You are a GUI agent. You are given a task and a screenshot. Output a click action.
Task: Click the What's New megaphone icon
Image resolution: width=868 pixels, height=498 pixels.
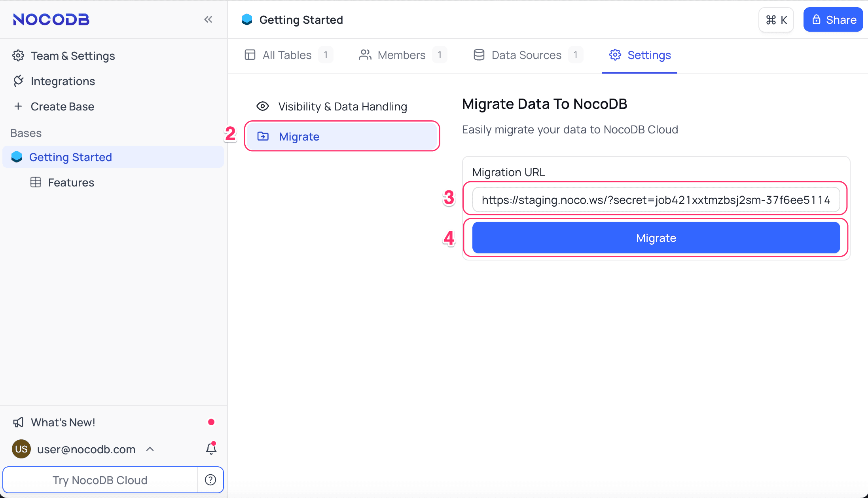tap(18, 422)
